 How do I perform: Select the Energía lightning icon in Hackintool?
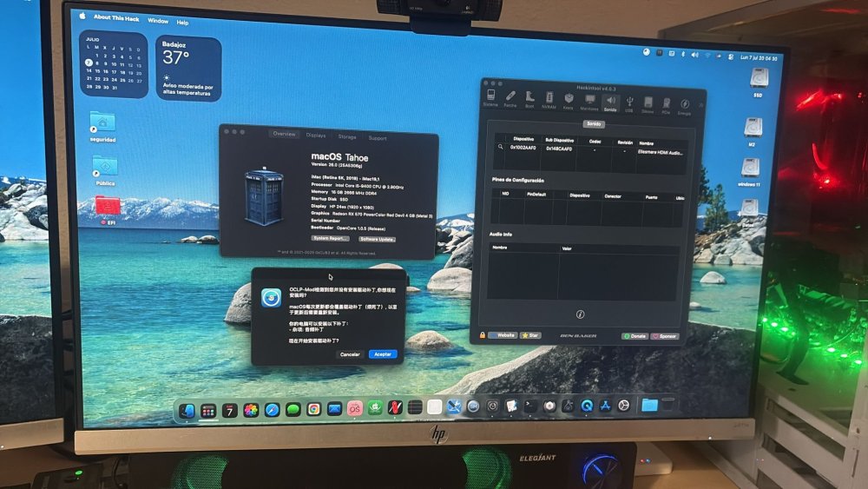click(x=684, y=105)
